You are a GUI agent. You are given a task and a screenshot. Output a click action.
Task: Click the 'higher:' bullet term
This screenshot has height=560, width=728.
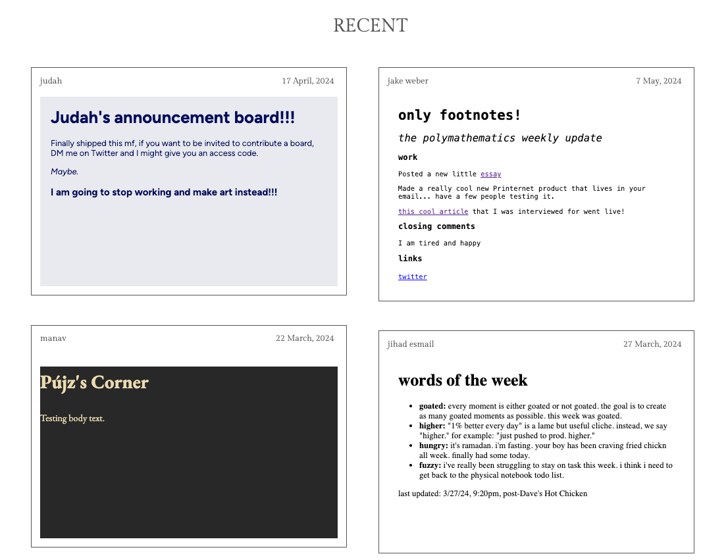pos(432,426)
